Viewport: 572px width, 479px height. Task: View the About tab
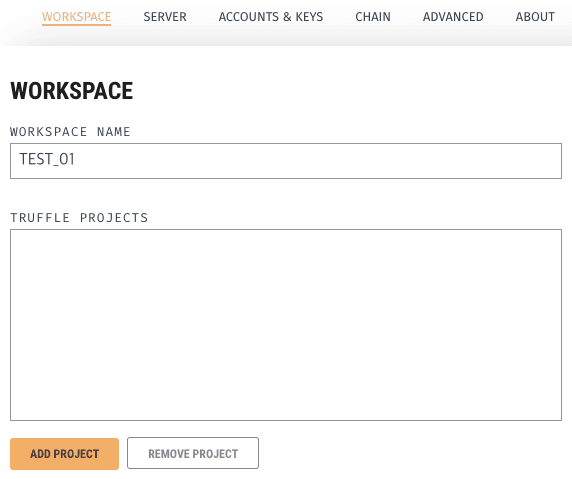pyautogui.click(x=535, y=17)
